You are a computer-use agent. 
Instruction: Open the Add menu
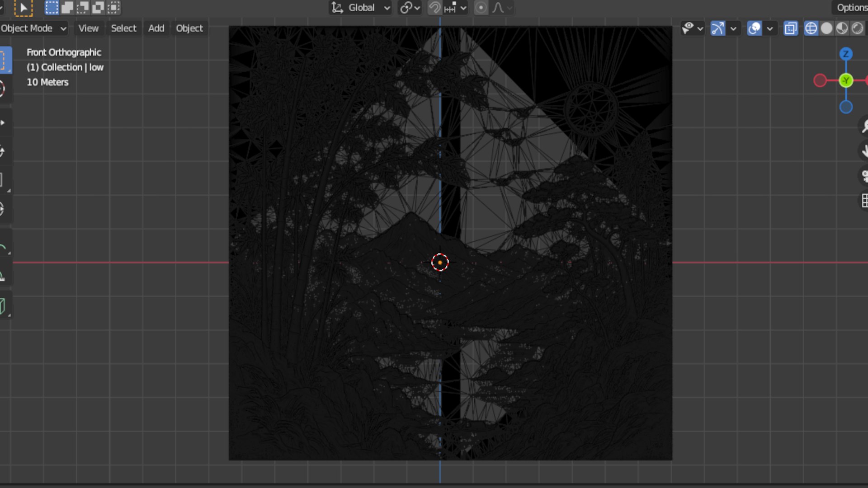[x=156, y=28]
